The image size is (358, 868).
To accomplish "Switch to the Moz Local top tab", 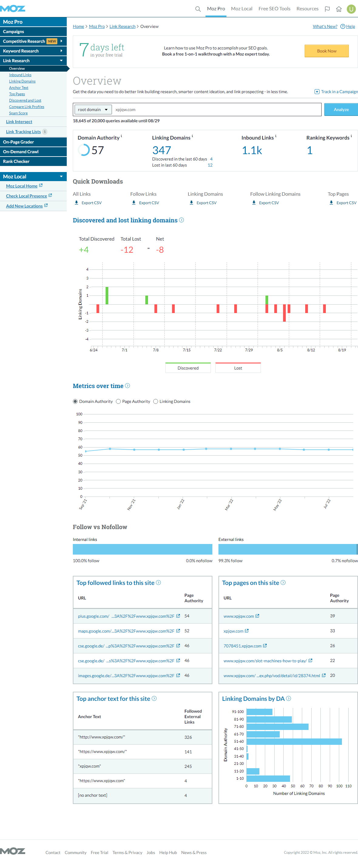I will [241, 9].
